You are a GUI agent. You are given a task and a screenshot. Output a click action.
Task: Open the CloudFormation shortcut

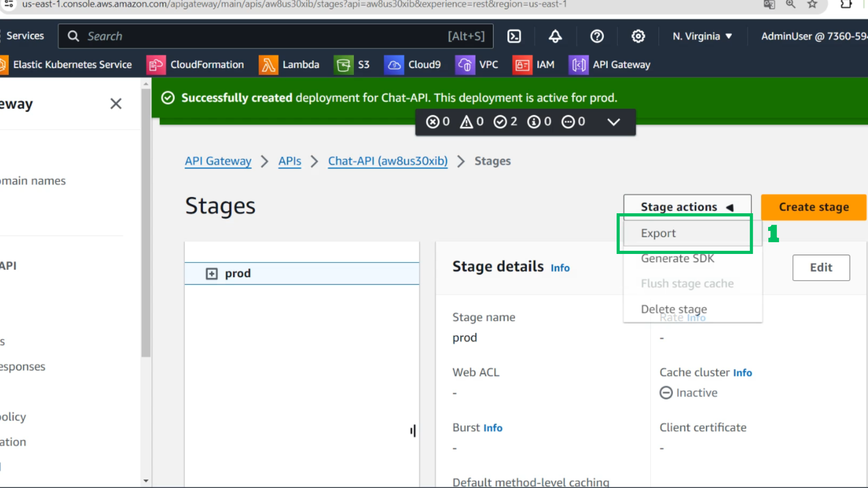[195, 65]
